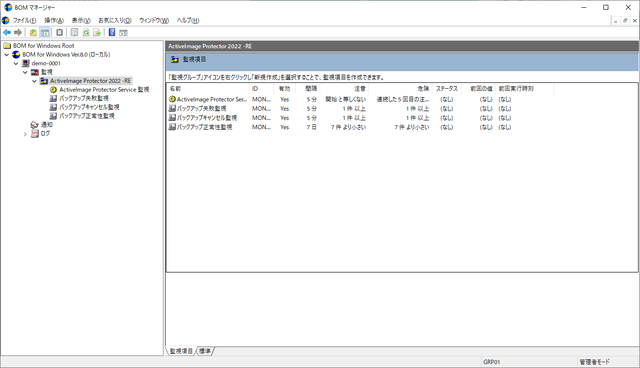Image resolution: width=640 pixels, height=368 pixels.
Task: Click the yellow service icon for ActiveImage Protector Service 監視 in tree
Action: (53, 89)
